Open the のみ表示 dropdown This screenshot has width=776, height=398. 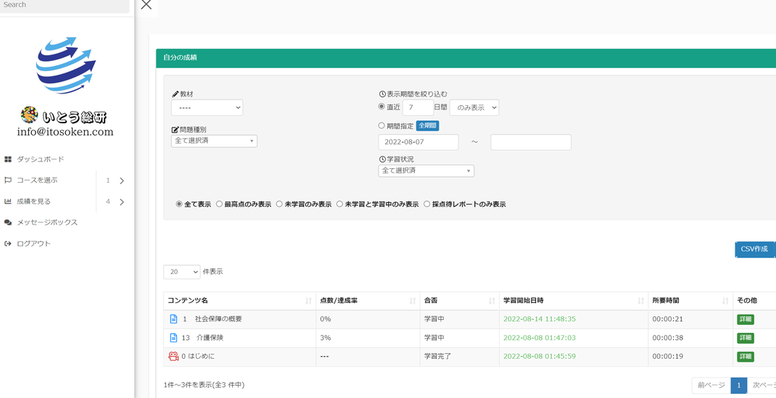474,107
